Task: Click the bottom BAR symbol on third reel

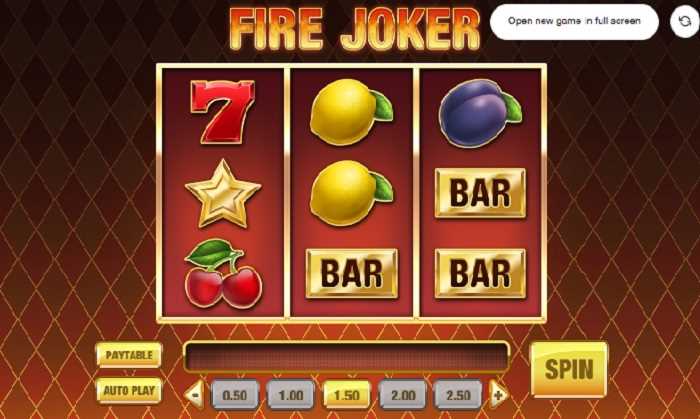Action: coord(480,273)
